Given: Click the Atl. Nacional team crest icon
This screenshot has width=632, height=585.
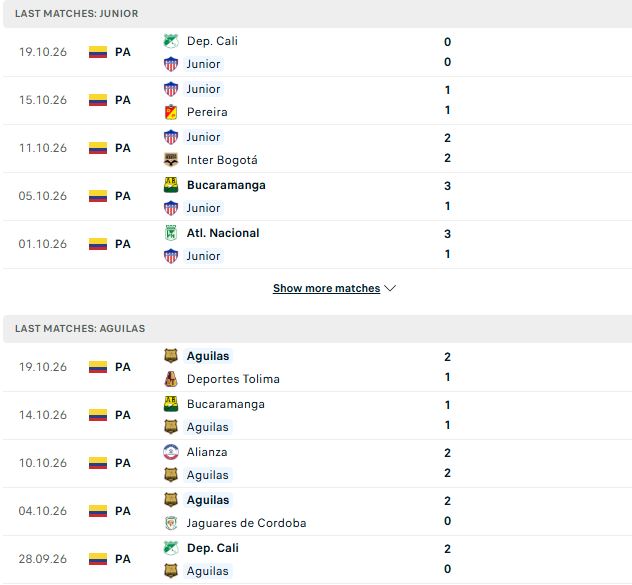Looking at the screenshot, I should click(x=171, y=233).
